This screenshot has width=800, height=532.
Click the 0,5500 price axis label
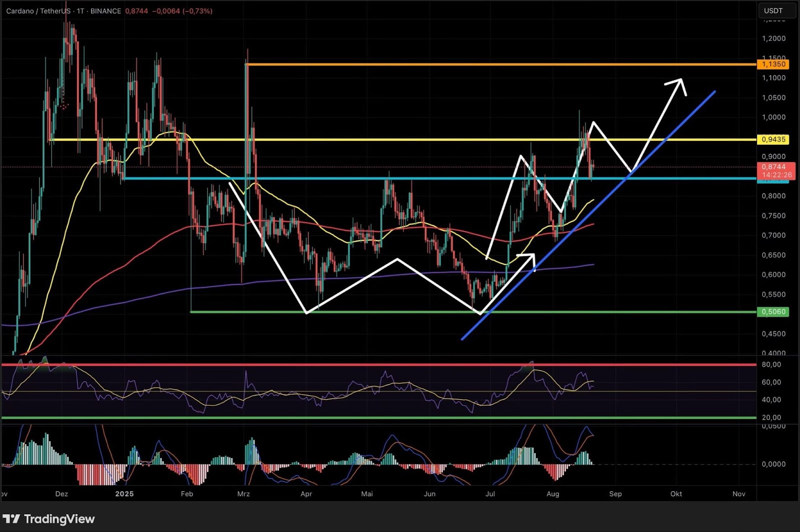pyautogui.click(x=773, y=295)
